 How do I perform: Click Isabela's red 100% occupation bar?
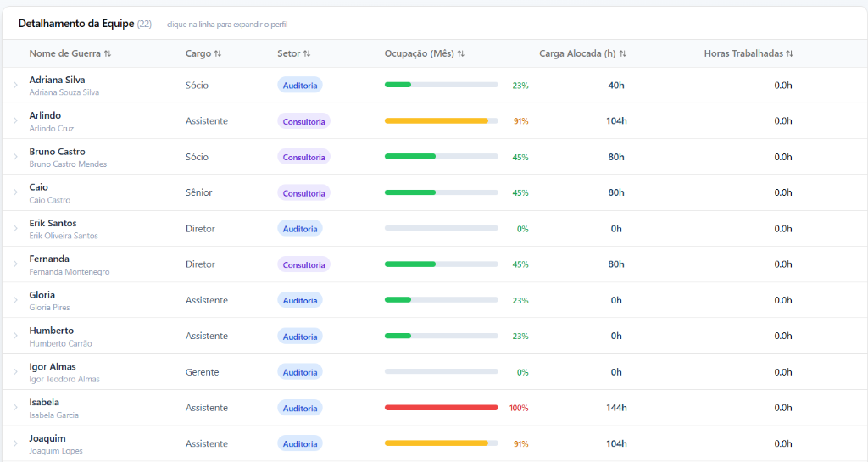441,407
